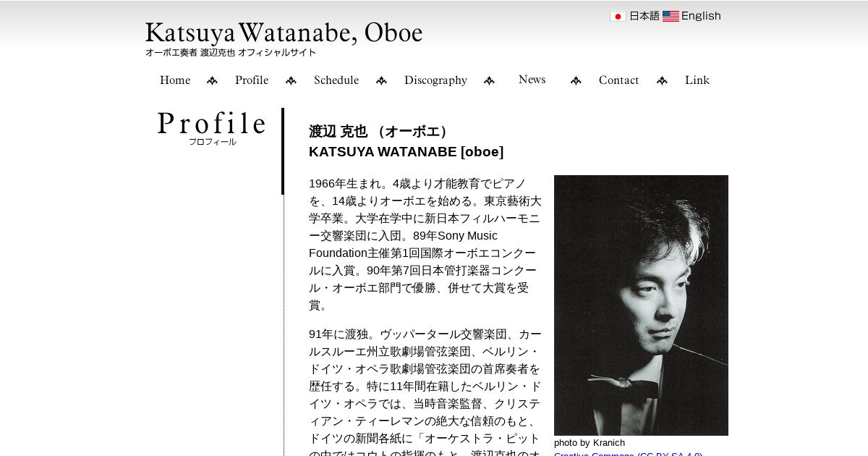Click the photo by Kranich caption
This screenshot has width=868, height=456.
(x=590, y=442)
